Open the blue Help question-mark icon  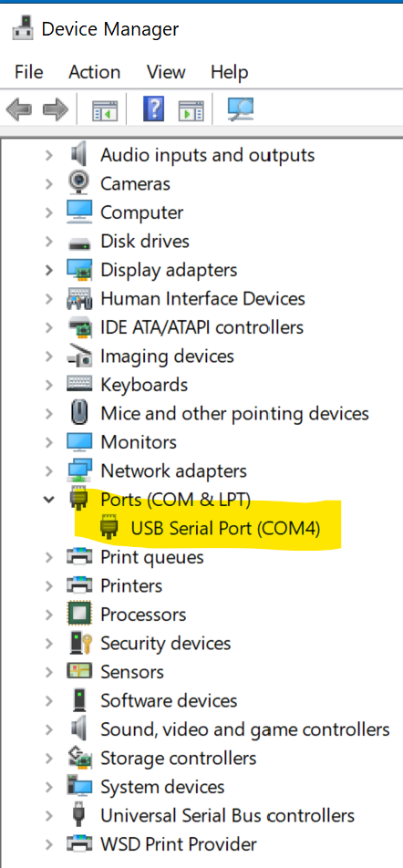pyautogui.click(x=153, y=108)
